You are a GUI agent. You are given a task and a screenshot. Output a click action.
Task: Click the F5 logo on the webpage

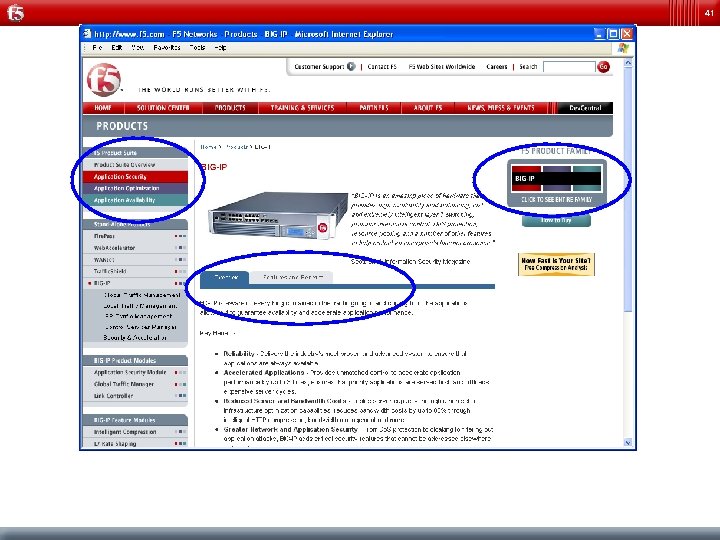point(104,80)
